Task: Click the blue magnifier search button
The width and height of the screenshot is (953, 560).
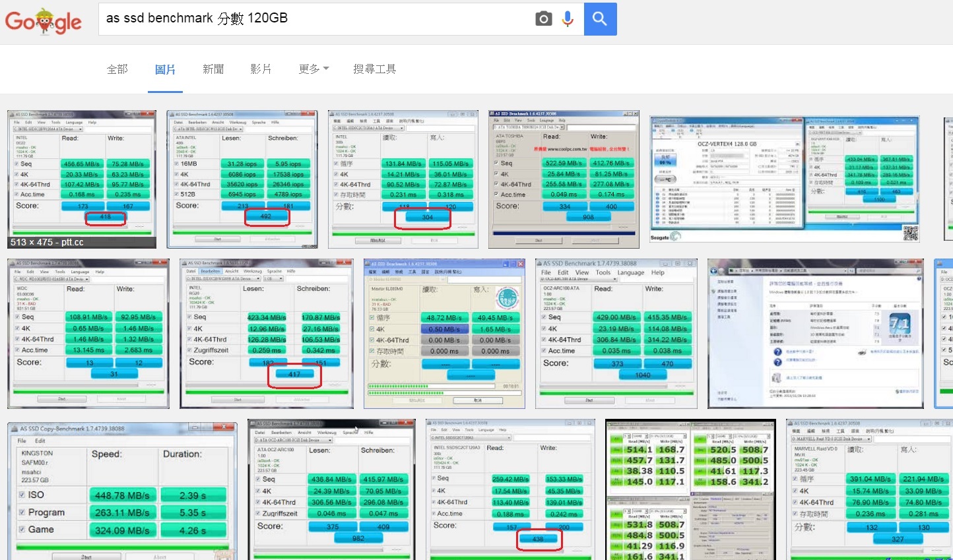Action: 600,18
